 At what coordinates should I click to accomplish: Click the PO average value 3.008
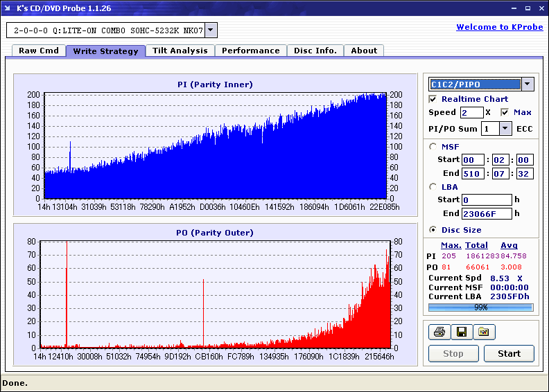[511, 267]
